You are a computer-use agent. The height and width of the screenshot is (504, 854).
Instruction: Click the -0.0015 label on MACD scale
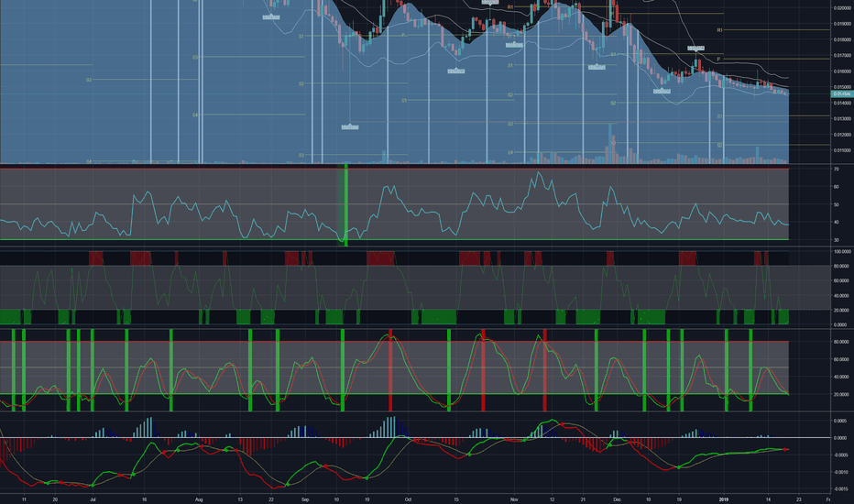(x=840, y=489)
